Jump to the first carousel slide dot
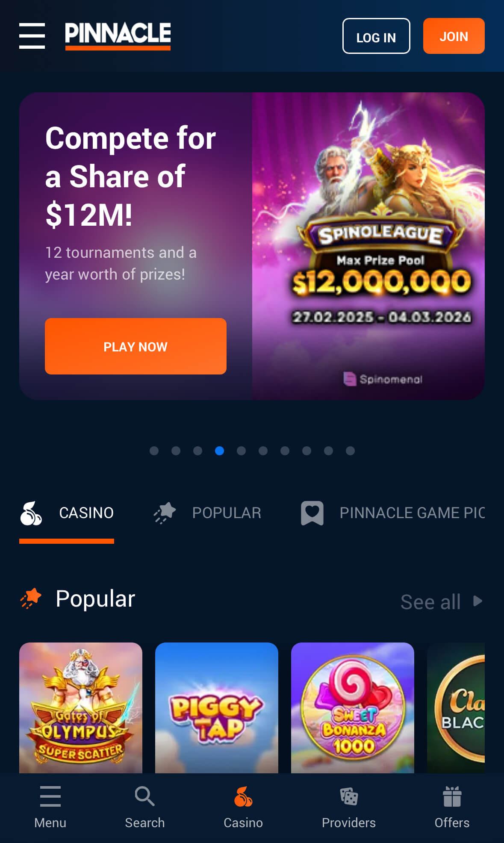This screenshot has width=504, height=843. [x=154, y=451]
